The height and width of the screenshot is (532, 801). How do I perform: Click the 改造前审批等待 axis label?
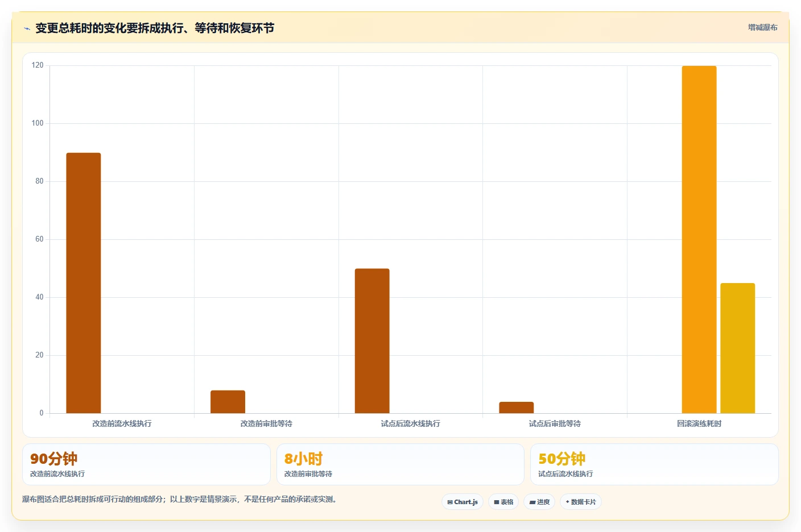pos(266,423)
